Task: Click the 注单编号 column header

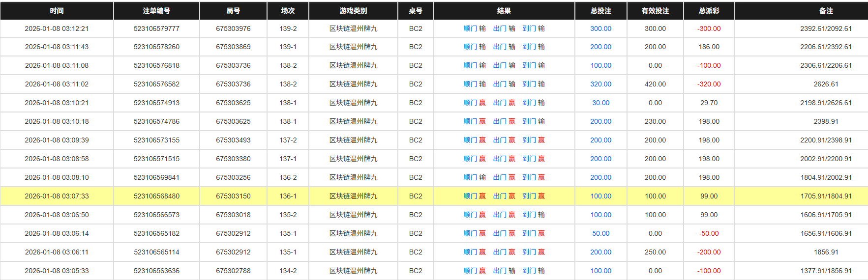Action: (x=156, y=11)
